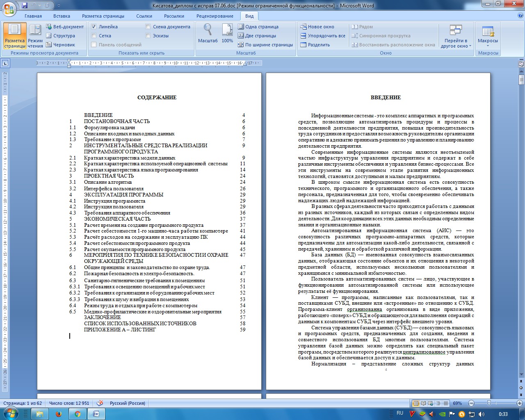Click TOC entry ЗАКЛЮЧЕНИЕ
Image resolution: width=525 pixels, height=420 pixels.
coord(103,317)
